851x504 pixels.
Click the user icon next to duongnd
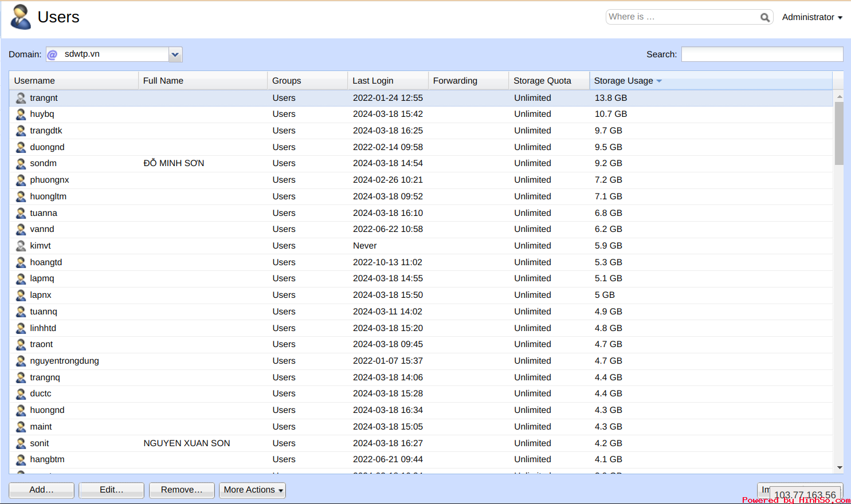point(21,147)
